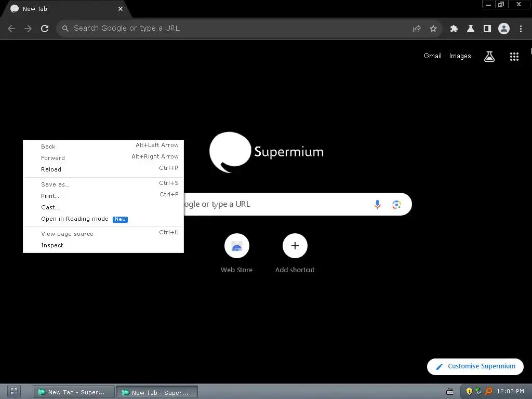This screenshot has height=399, width=532.
Task: Click the Gmail link
Action: coord(433,56)
